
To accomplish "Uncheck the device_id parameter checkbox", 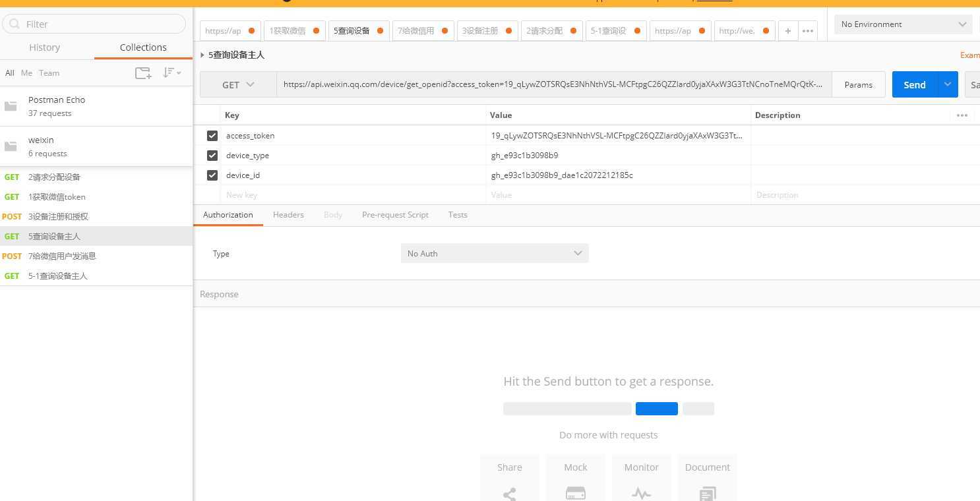I will [212, 175].
